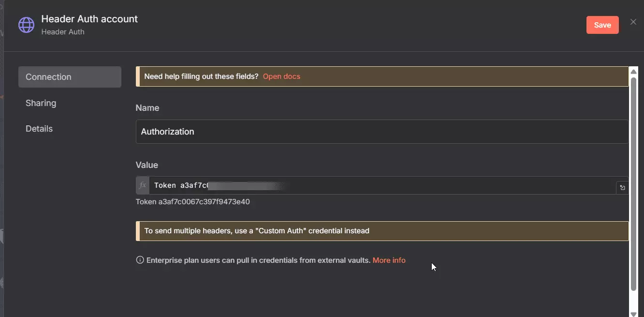Click the resolved Token preview text below Value

pos(192,202)
